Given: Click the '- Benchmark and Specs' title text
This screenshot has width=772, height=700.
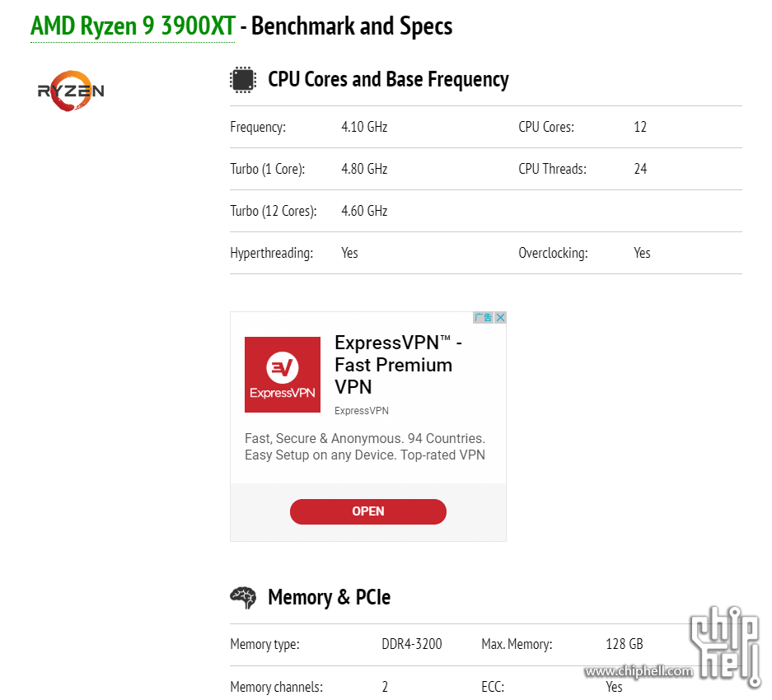Looking at the screenshot, I should 346,26.
